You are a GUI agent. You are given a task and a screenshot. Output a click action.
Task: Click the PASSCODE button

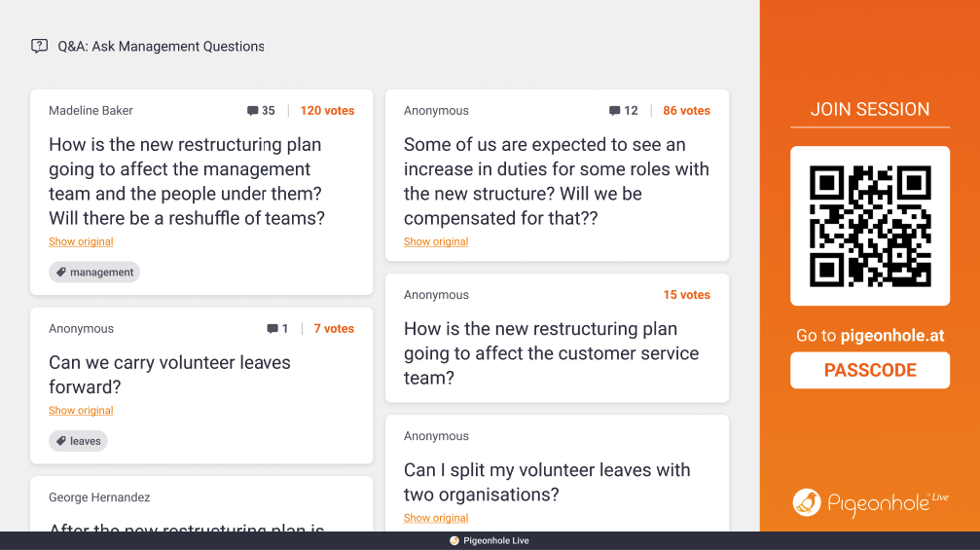pos(870,370)
